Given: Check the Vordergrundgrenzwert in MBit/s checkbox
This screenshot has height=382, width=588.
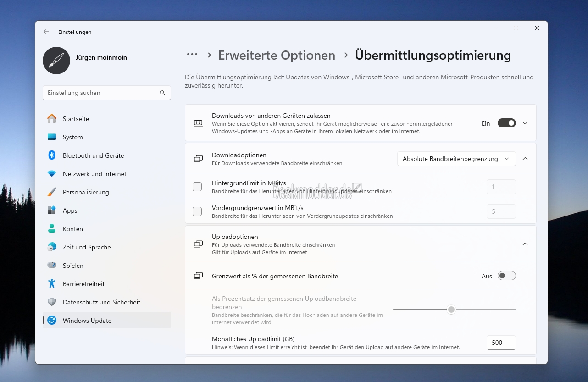Looking at the screenshot, I should [x=197, y=211].
